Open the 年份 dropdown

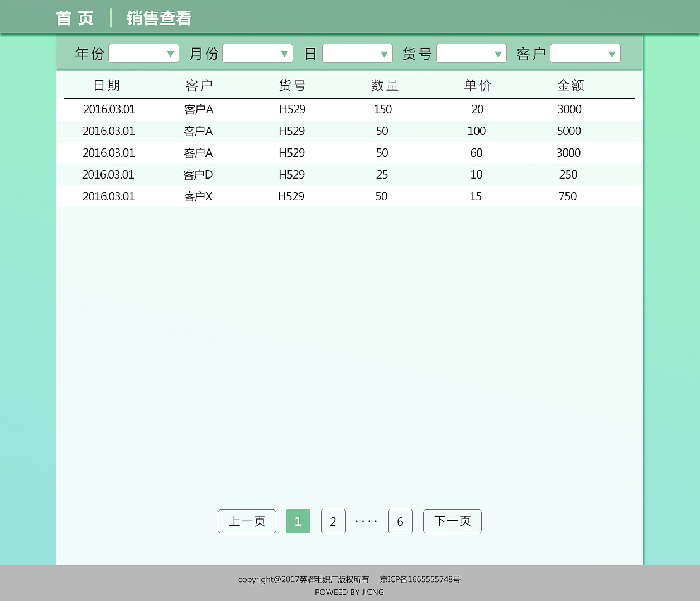[x=143, y=54]
